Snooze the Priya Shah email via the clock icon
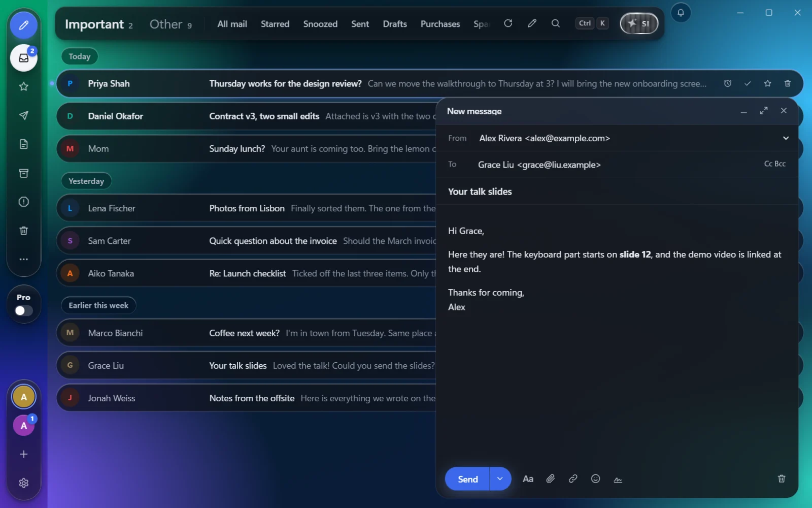The width and height of the screenshot is (812, 508). 727,83
